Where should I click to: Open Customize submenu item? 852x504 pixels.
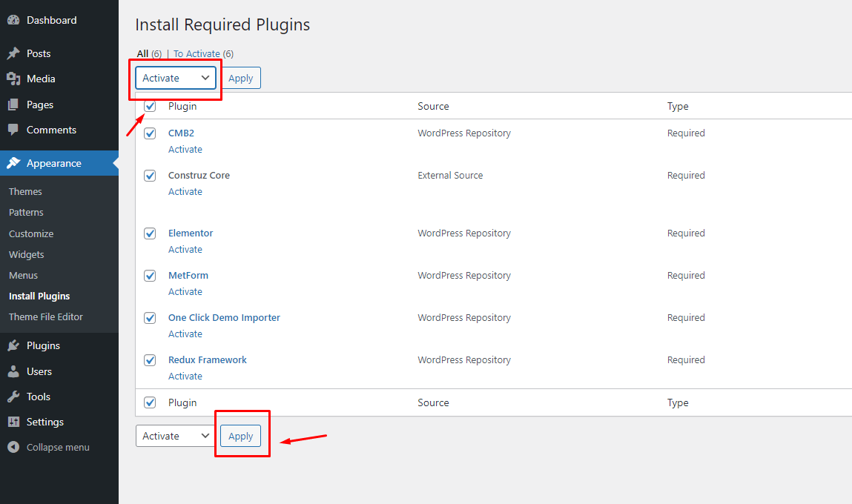[31, 234]
